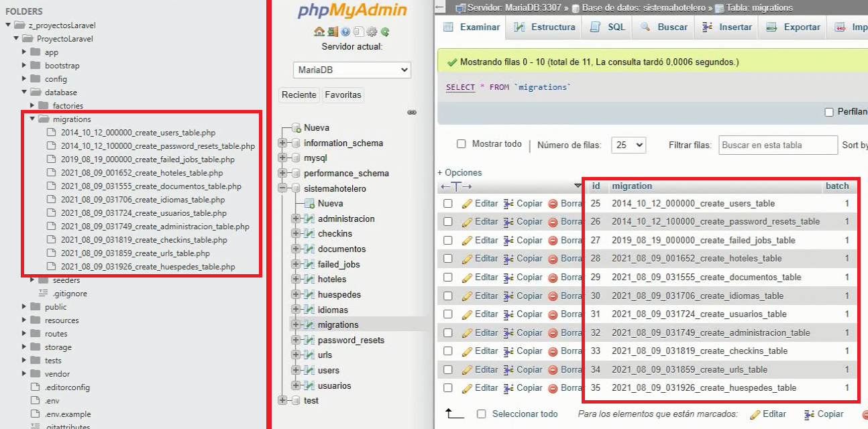Open the phpMyAdmin documentation help icon
The height and width of the screenshot is (429, 868).
click(x=345, y=32)
